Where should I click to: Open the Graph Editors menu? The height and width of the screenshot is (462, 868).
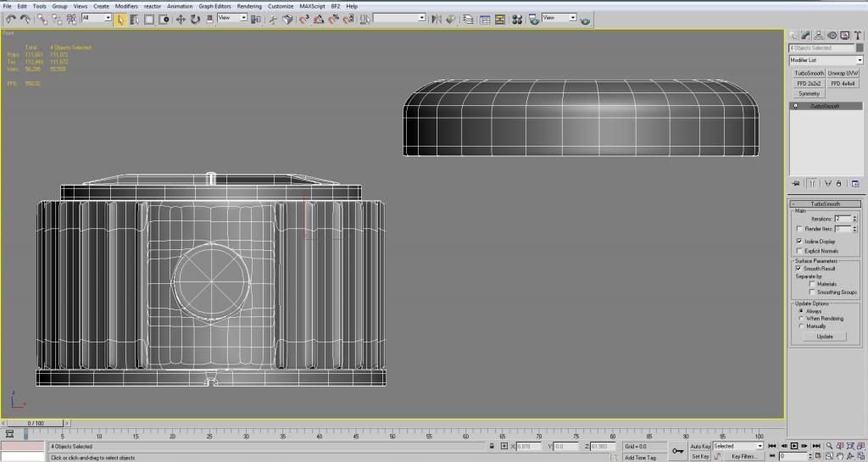[x=215, y=6]
